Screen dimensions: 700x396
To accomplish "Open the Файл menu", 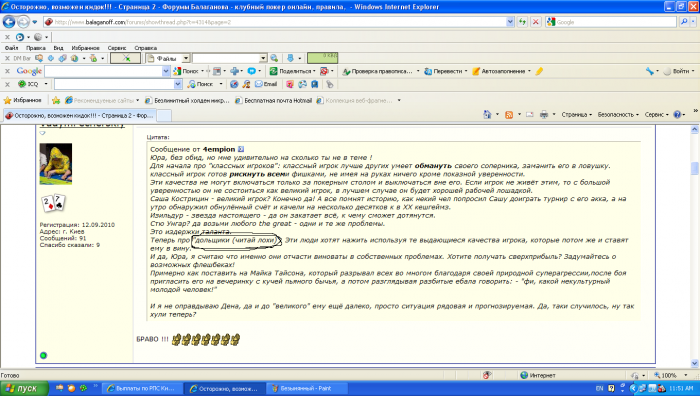I will [11, 48].
